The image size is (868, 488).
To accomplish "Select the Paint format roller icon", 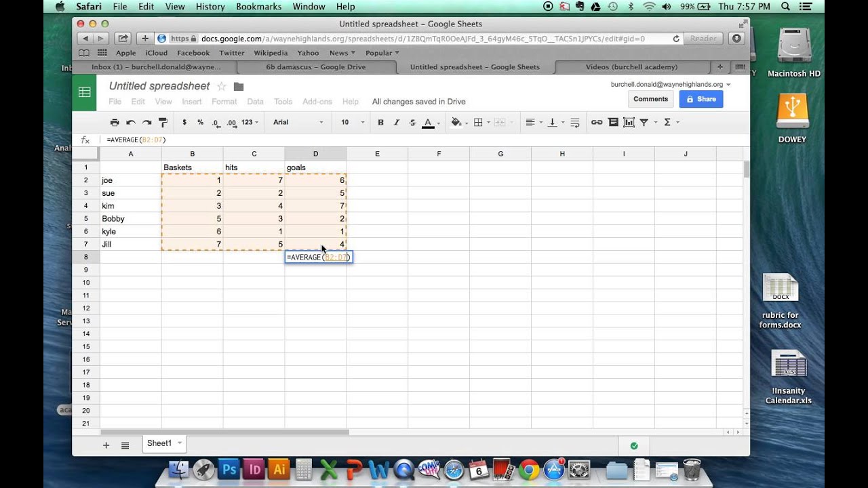I will point(163,123).
